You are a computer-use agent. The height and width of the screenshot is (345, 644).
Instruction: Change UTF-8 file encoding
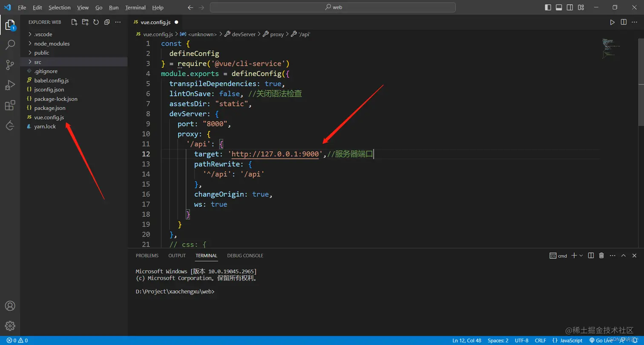pyautogui.click(x=521, y=340)
